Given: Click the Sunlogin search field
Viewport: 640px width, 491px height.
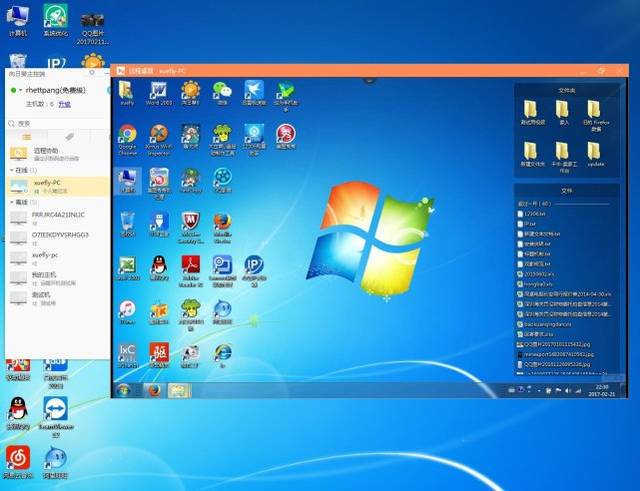Looking at the screenshot, I should coord(58,123).
